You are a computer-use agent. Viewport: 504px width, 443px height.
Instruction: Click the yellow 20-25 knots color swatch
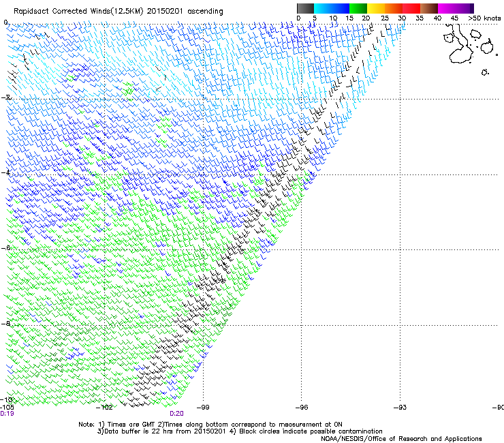(x=376, y=8)
